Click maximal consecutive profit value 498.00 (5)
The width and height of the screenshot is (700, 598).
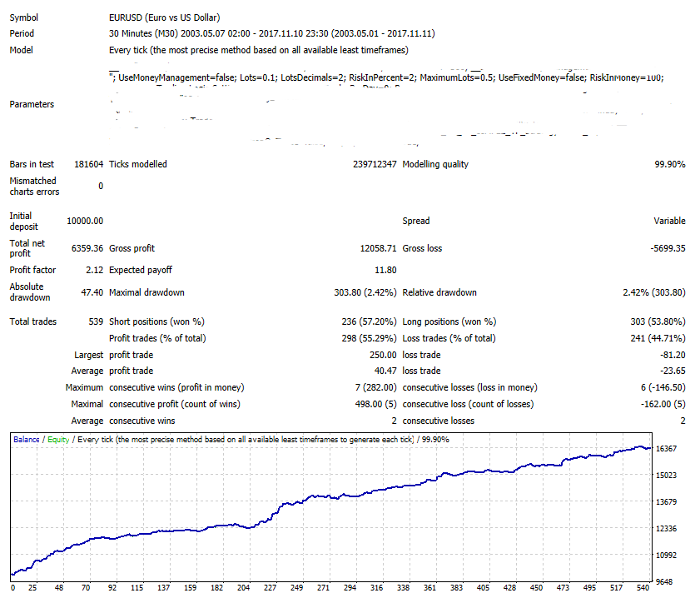(376, 404)
